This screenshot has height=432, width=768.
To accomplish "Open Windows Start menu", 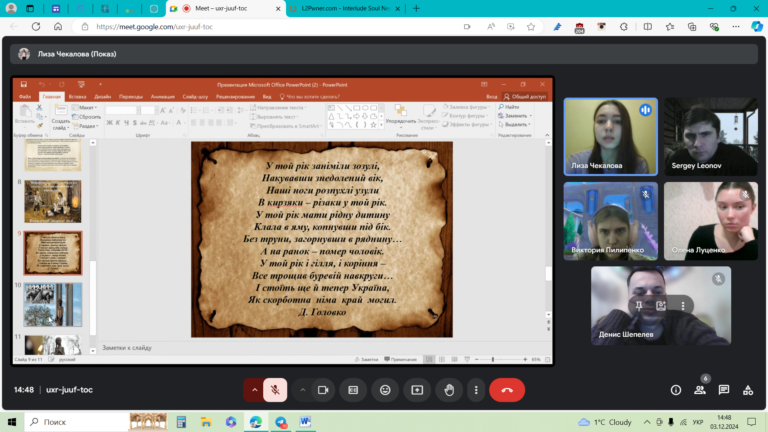I will [x=12, y=422].
